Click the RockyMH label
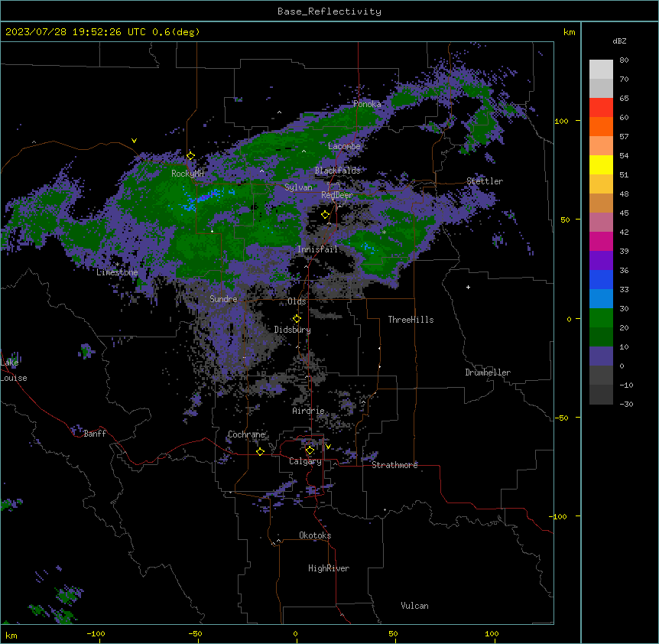Screen dimensions: 659x644 pos(187,174)
